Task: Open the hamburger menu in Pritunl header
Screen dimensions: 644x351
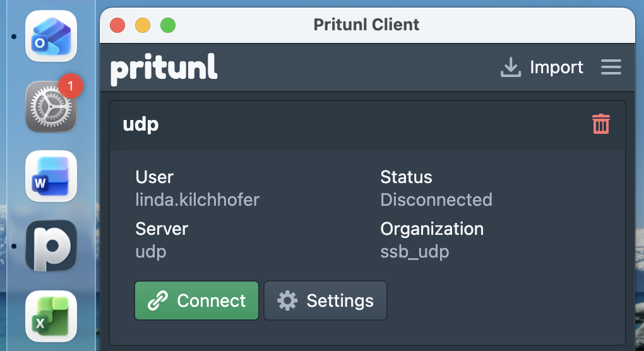Action: (611, 67)
